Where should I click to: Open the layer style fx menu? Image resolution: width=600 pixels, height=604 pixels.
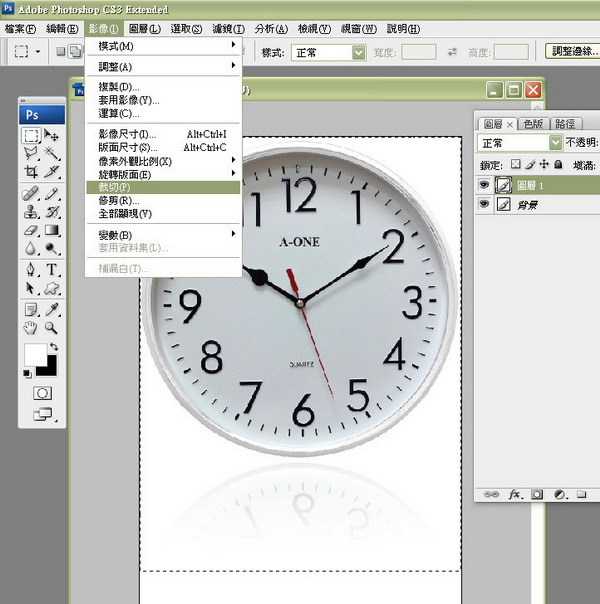515,494
